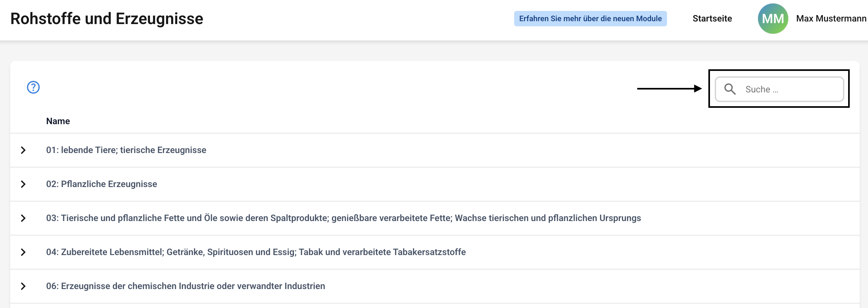Select row text 02: Pflanzliche Erzeugnisse

click(101, 184)
